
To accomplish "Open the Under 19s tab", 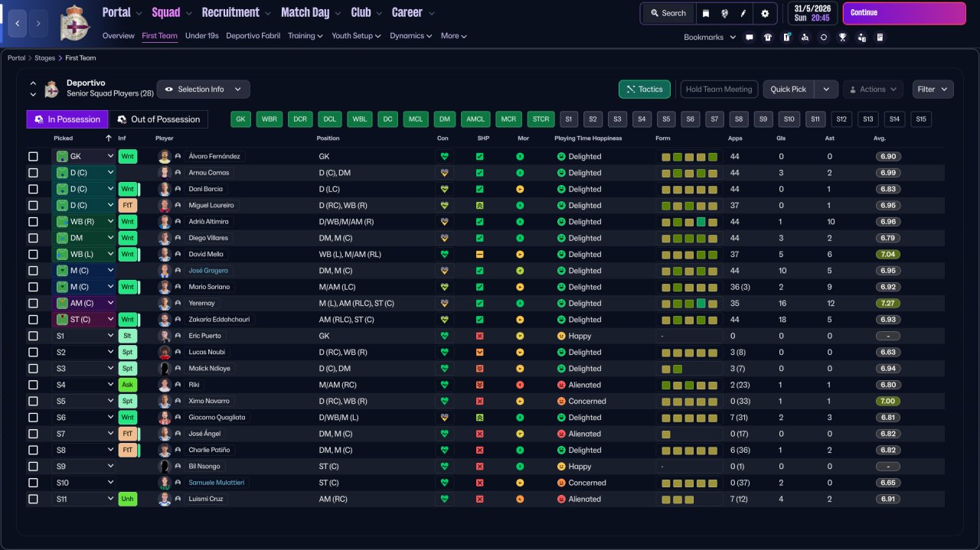I will tap(202, 36).
